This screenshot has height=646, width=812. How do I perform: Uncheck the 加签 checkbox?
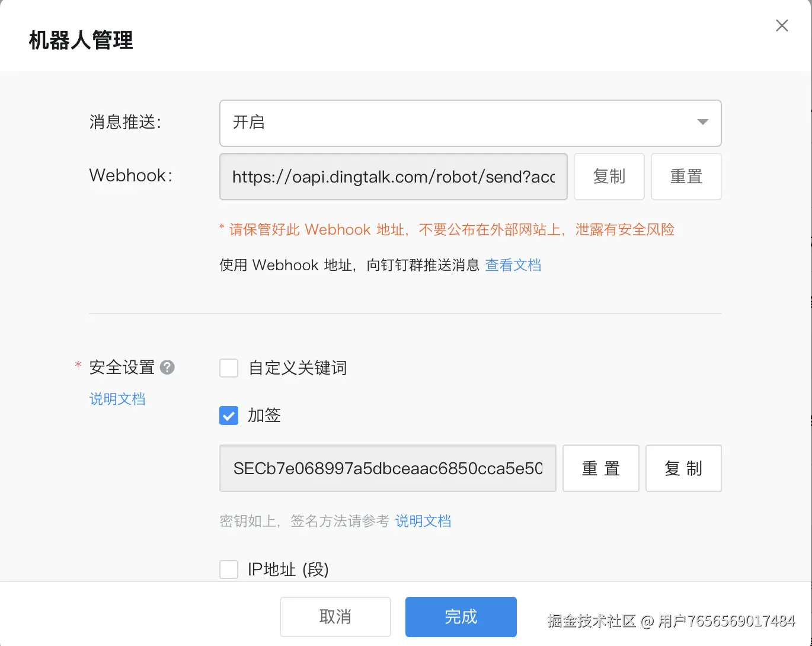(229, 415)
